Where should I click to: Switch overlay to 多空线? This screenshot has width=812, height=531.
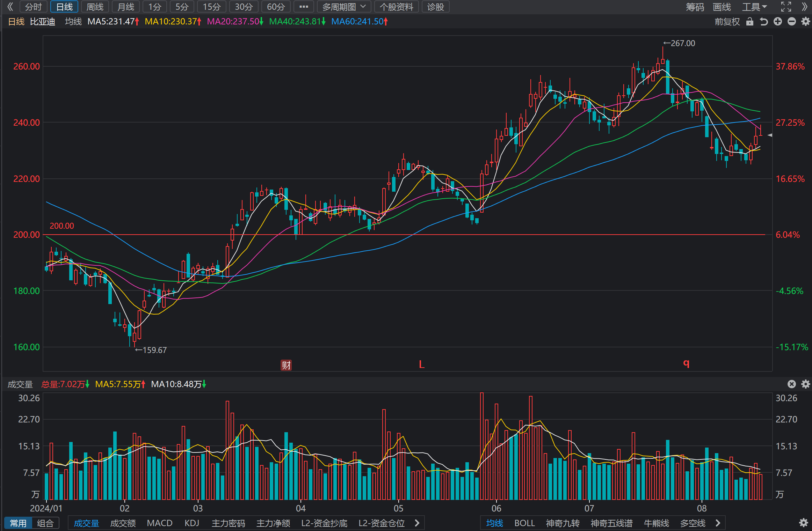tap(693, 523)
